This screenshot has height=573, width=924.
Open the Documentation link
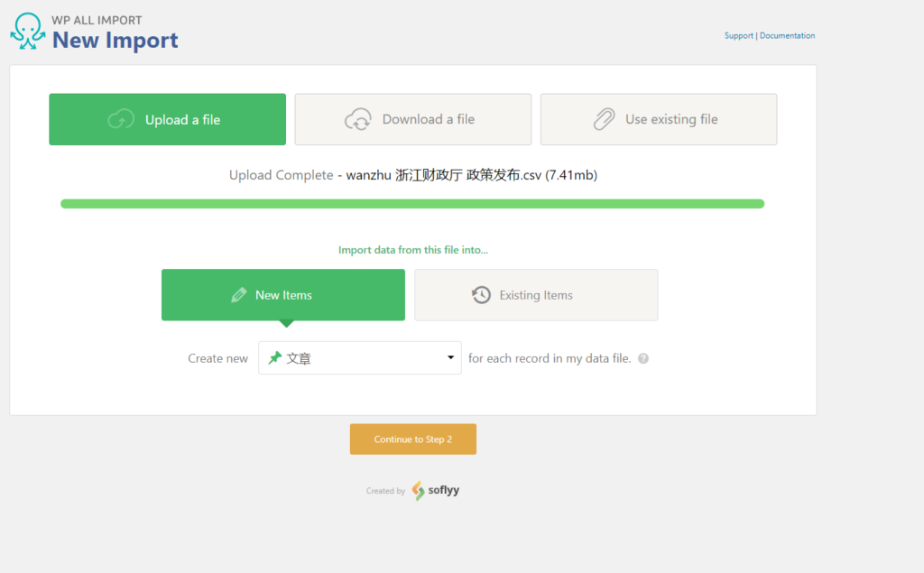[x=787, y=36]
